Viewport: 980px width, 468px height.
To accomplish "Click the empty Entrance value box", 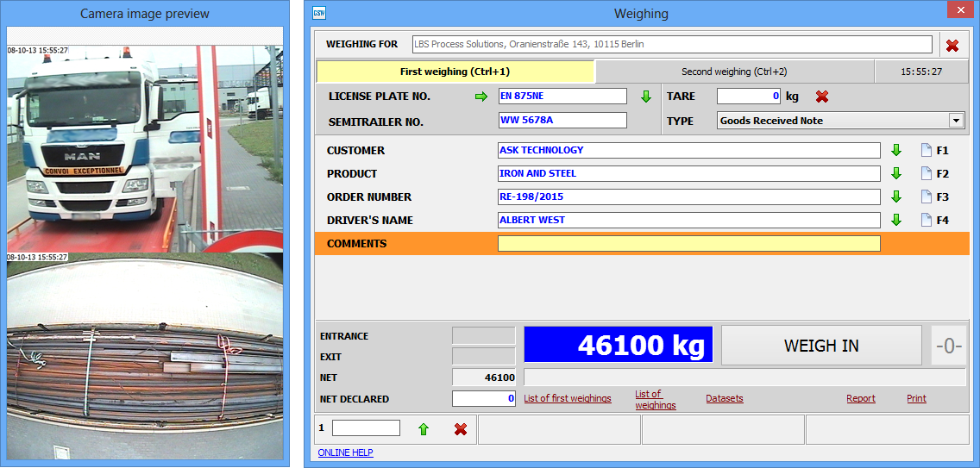I will pos(484,335).
